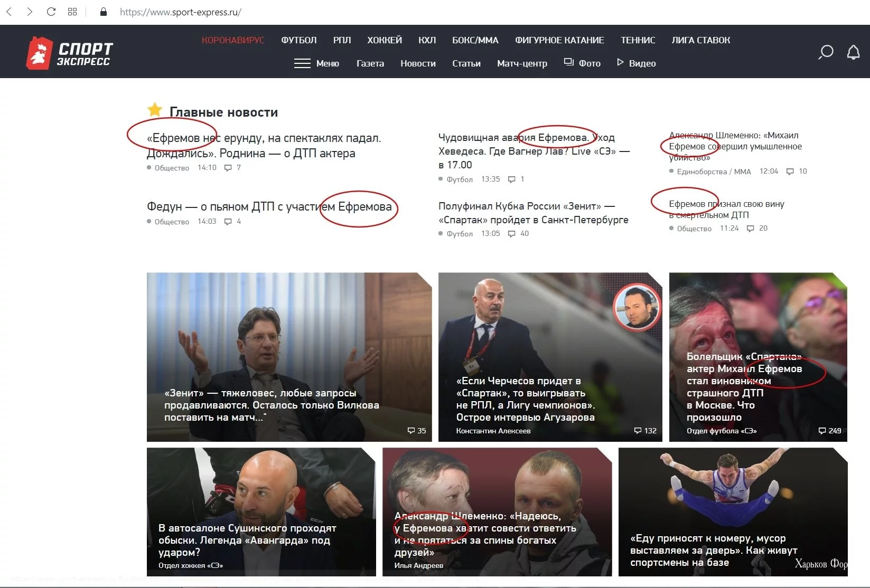The height and width of the screenshot is (588, 870).
Task: Open the Чудовищная авария Ефремова Live headline
Action: pyautogui.click(x=534, y=151)
